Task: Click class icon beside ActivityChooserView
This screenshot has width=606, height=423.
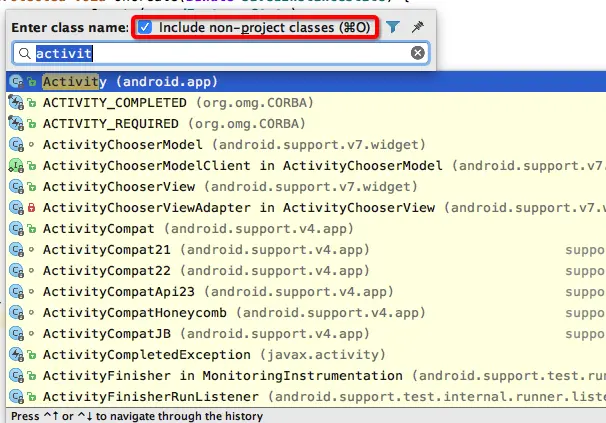Action: point(16,186)
